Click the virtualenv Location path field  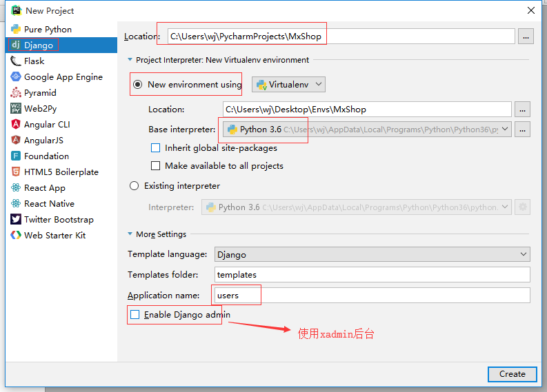click(x=368, y=110)
